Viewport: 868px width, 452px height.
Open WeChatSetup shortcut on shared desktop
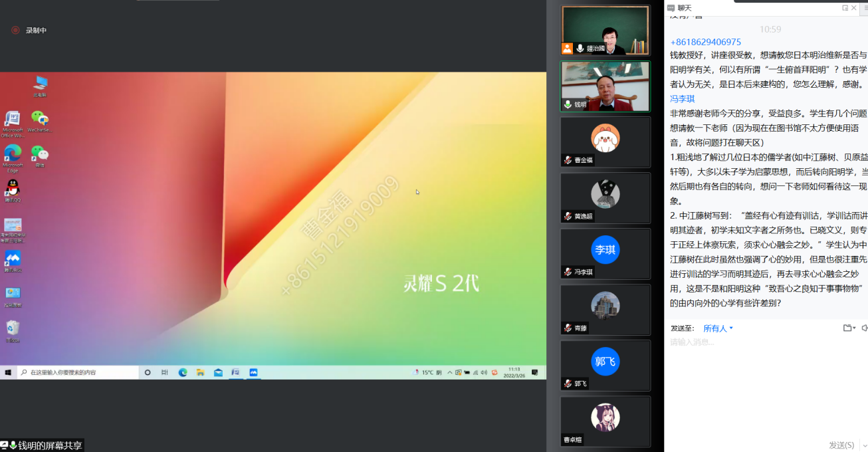coord(40,122)
